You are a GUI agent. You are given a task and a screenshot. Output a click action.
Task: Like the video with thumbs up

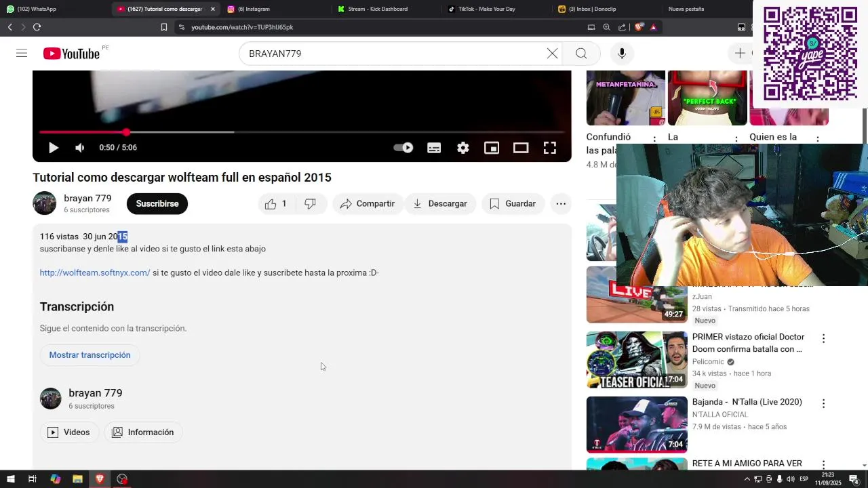click(x=278, y=204)
